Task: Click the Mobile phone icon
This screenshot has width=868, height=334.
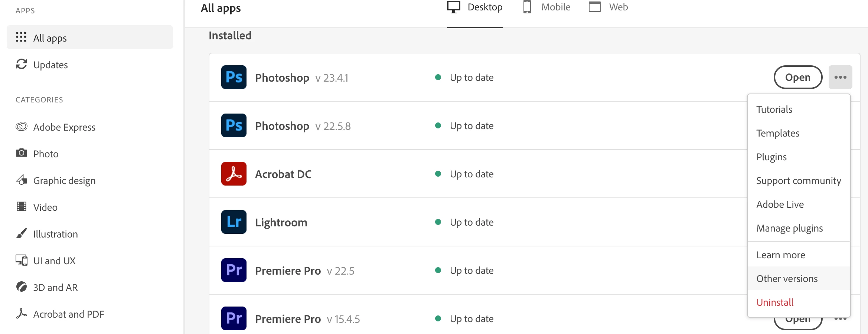Action: coord(527,7)
